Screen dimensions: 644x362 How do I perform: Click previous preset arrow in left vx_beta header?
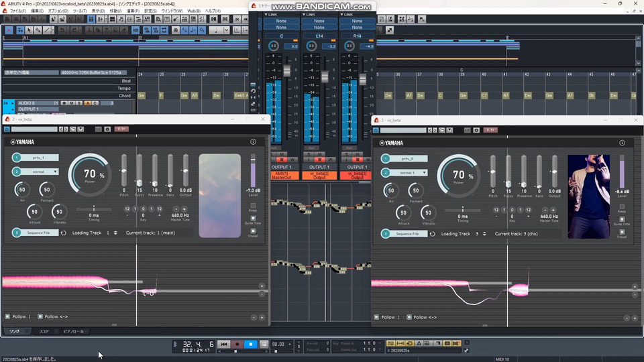pos(61,129)
